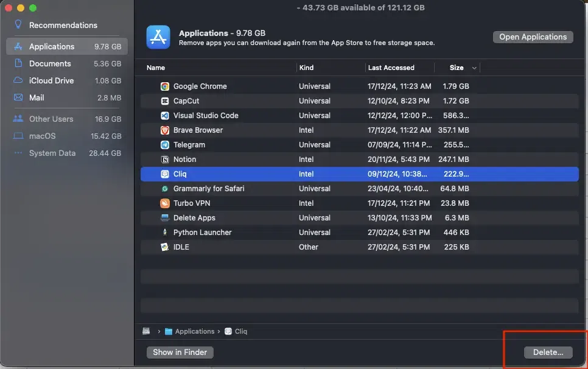588x369 pixels.
Task: Click the Google Chrome app icon
Action: click(164, 86)
